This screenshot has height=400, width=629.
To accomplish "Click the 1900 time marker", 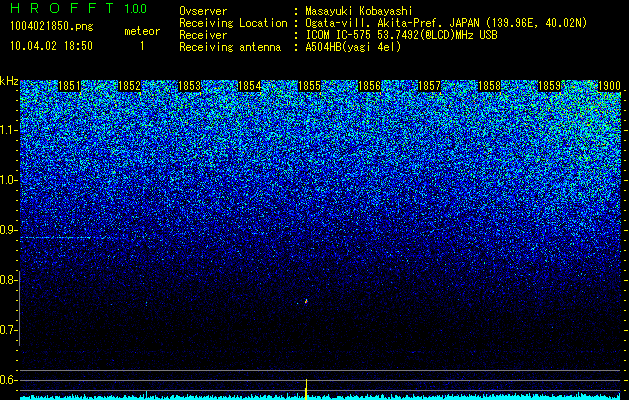I will point(610,86).
